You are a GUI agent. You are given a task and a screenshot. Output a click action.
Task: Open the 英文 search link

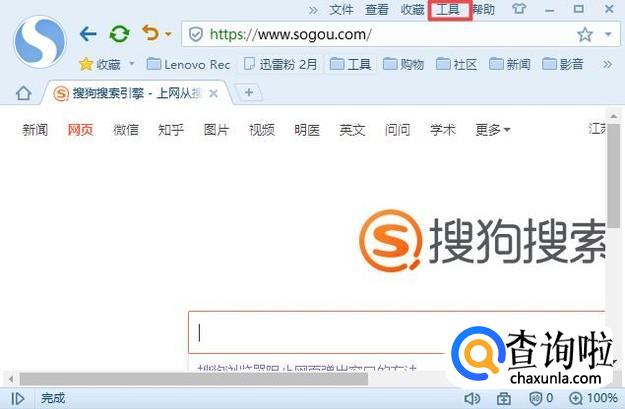pyautogui.click(x=352, y=130)
